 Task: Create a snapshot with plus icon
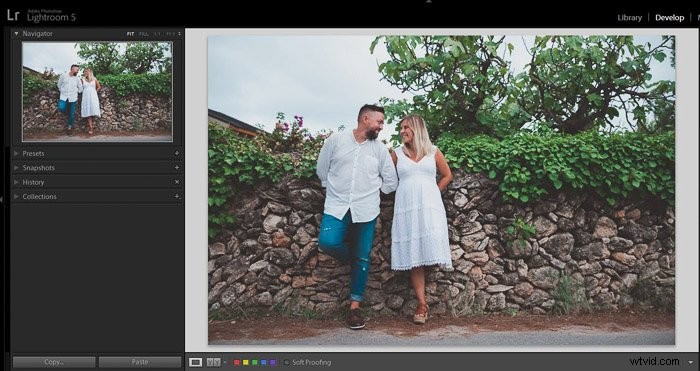pyautogui.click(x=177, y=167)
